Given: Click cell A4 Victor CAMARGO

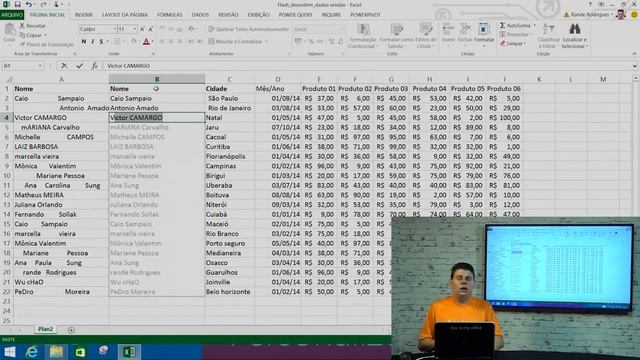Looking at the screenshot, I should click(x=61, y=118).
